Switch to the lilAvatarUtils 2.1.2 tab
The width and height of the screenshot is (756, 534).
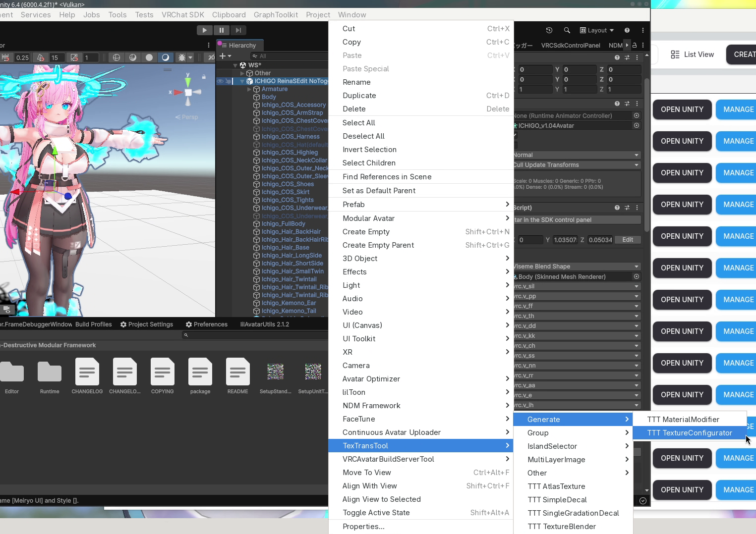click(x=264, y=324)
